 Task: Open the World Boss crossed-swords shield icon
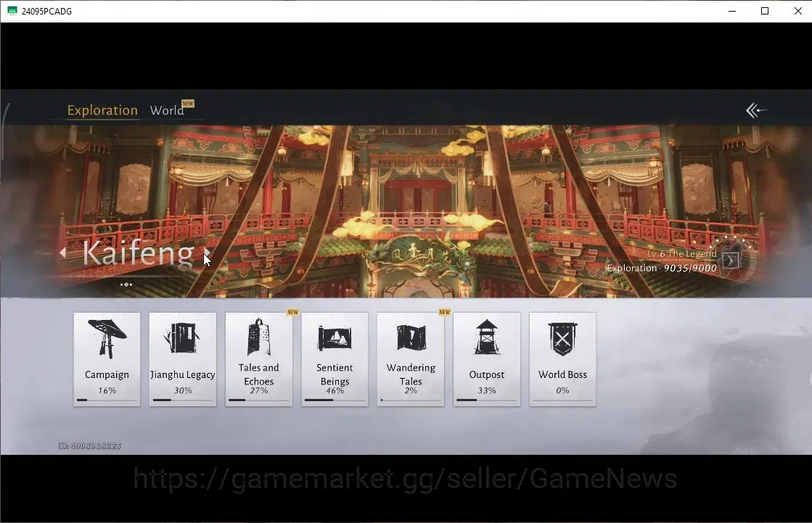(562, 339)
